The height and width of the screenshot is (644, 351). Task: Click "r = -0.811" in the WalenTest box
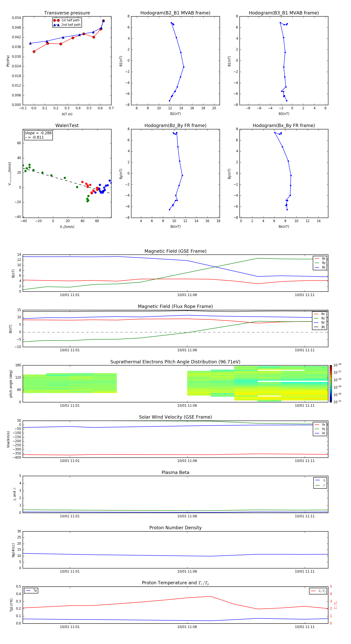(35, 137)
